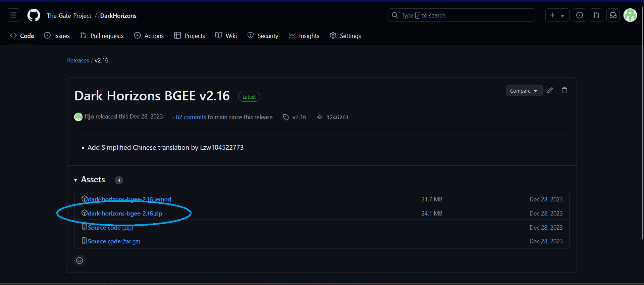Open the hamburger navigation menu

(x=13, y=15)
